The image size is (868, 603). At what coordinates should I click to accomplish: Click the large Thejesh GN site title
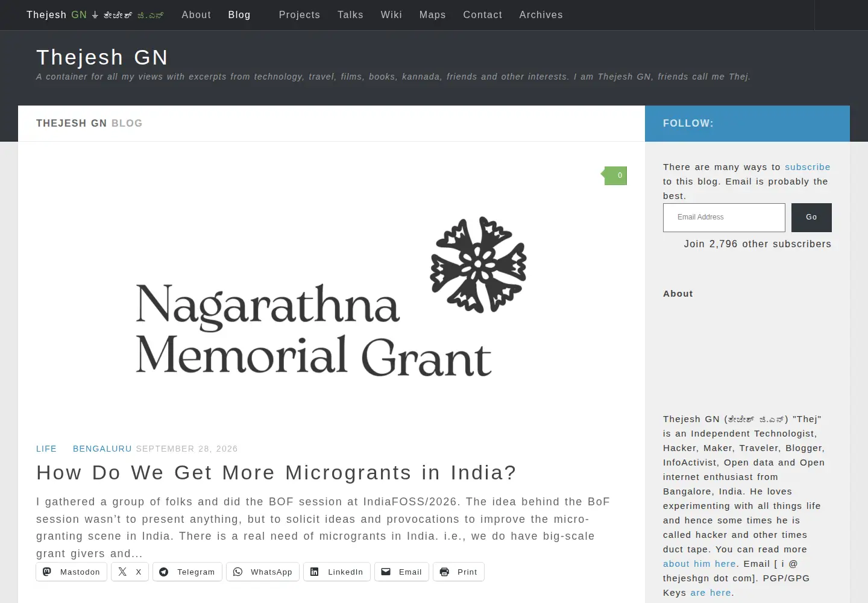pos(102,57)
